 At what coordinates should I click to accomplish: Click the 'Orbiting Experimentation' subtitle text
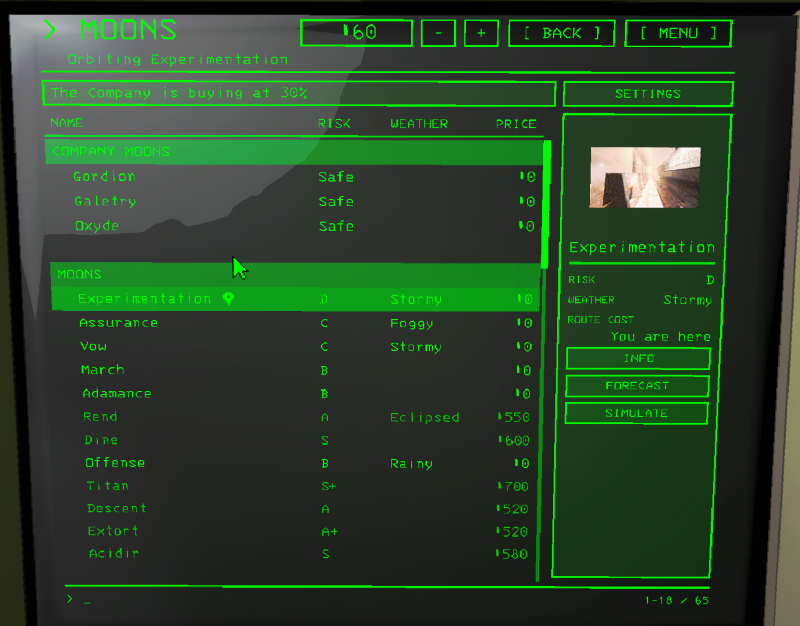point(178,60)
